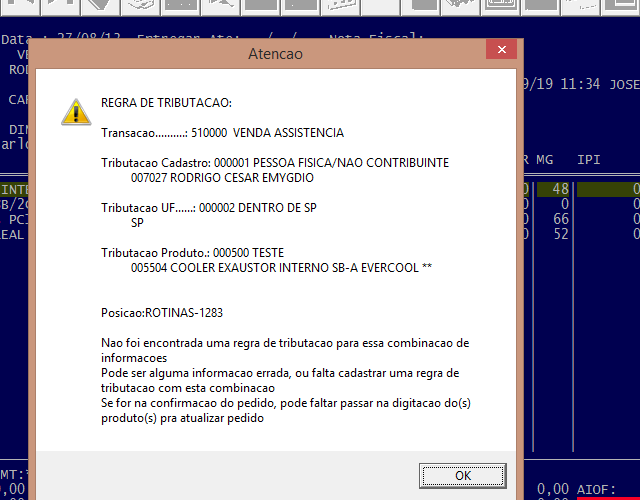The width and height of the screenshot is (640, 500).
Task: Click the Tributacao Produto 000500 TESTE line
Action: [x=192, y=253]
